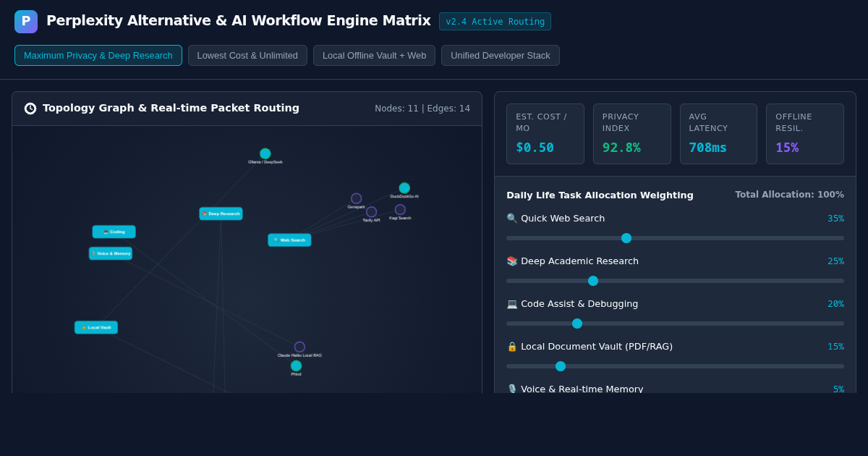Click 'Nodes: 11 | Edges: 14' text
The image size is (868, 456).
click(x=422, y=109)
